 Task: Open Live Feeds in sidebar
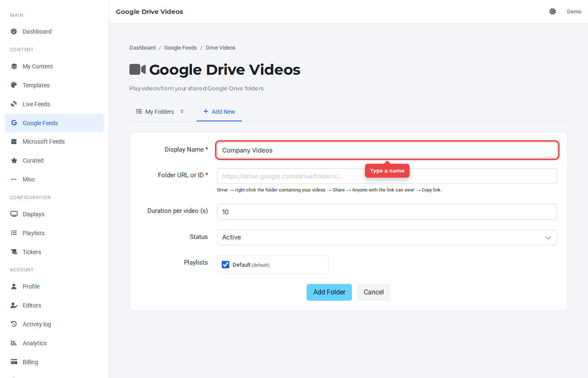pyautogui.click(x=55, y=104)
